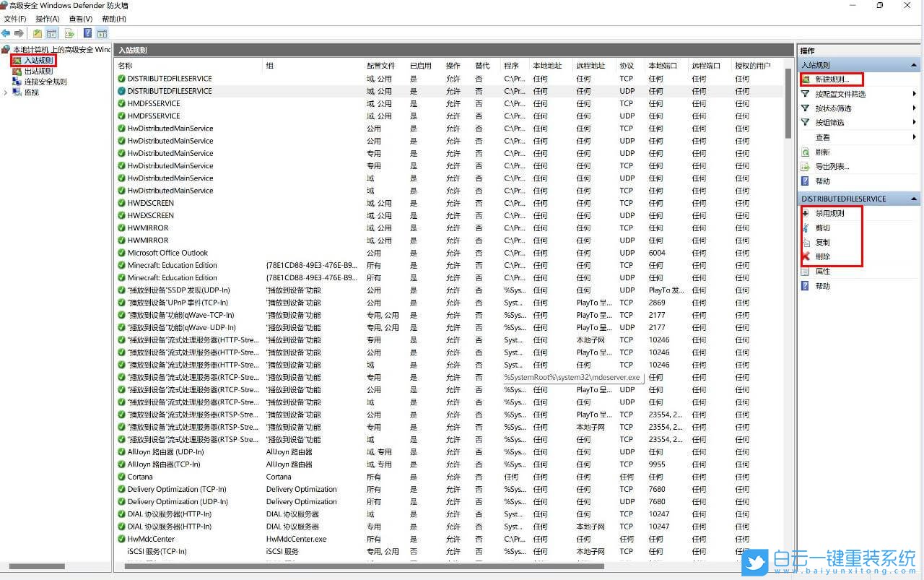Click the Cut (剪切) scissors icon
This screenshot has width=924, height=580.
tap(806, 228)
